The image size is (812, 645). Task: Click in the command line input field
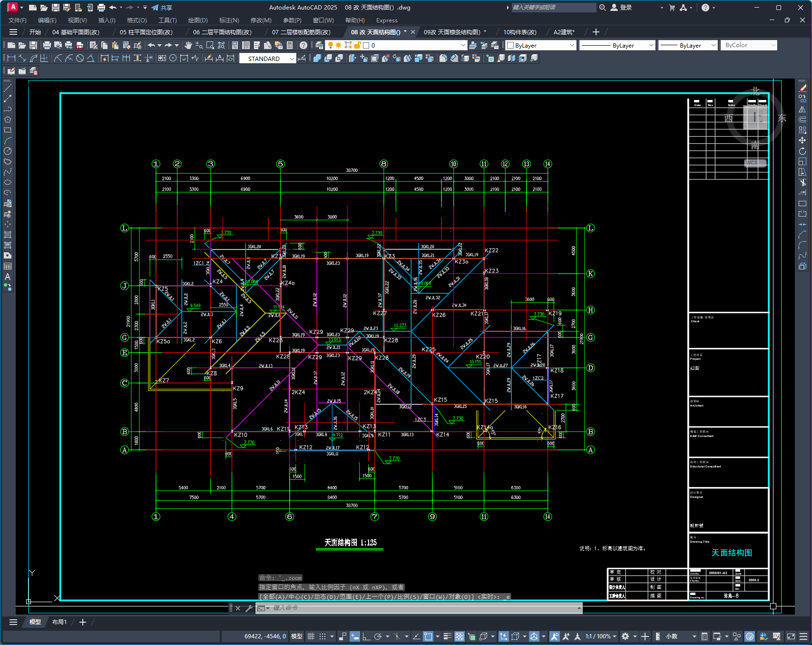[x=419, y=608]
